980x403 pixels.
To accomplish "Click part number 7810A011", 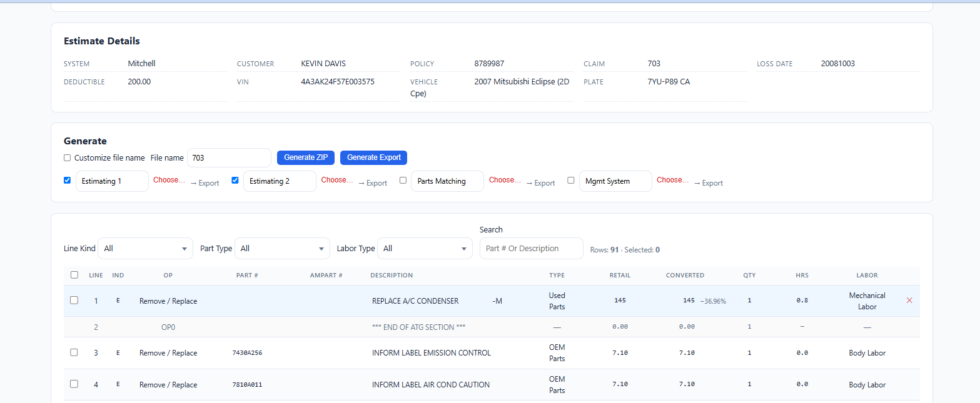I will point(247,385).
